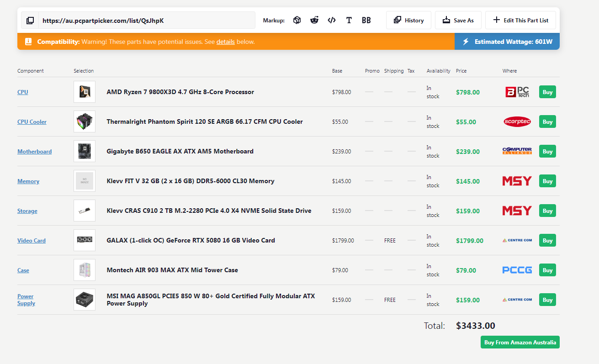Buy the AMD Ryzen 7 CPU
The width and height of the screenshot is (599, 364).
tap(547, 92)
